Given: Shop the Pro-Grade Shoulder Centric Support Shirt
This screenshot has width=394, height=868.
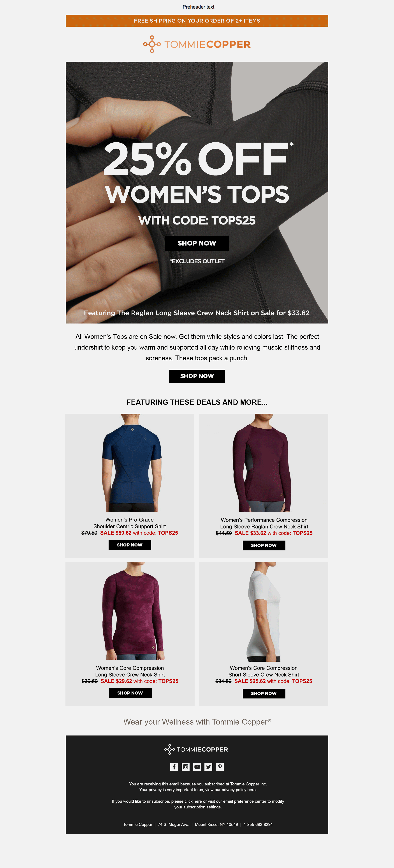Looking at the screenshot, I should [x=130, y=545].
